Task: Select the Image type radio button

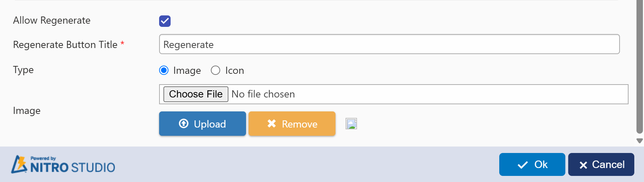Action: (x=164, y=70)
